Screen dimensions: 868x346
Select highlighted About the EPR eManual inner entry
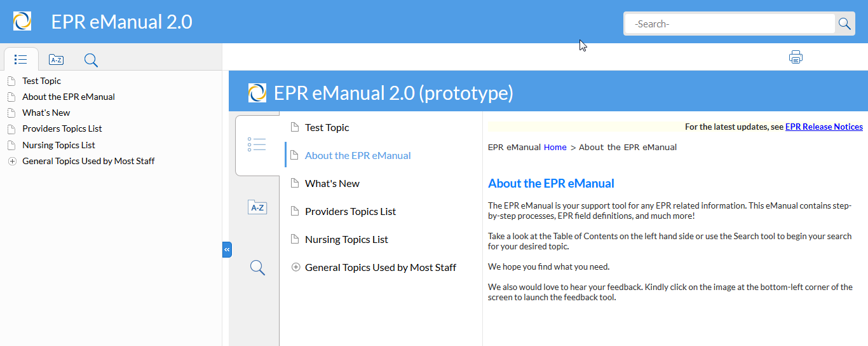pos(358,155)
